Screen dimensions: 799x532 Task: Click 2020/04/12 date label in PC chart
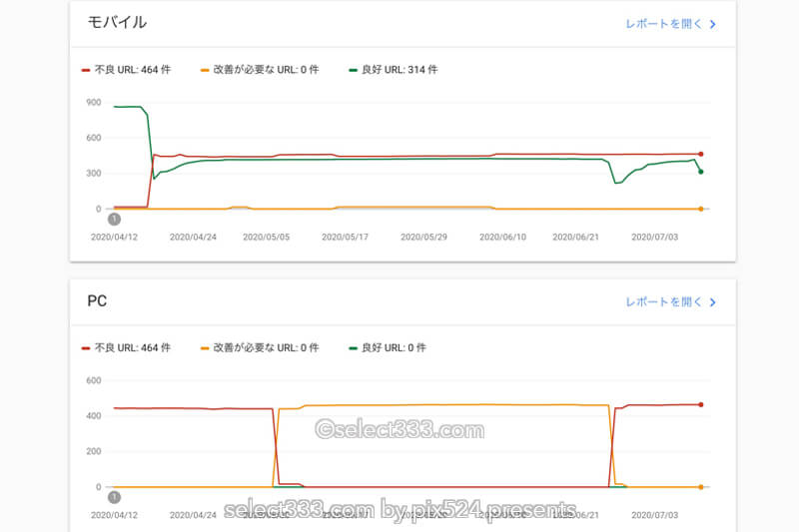coord(114,515)
